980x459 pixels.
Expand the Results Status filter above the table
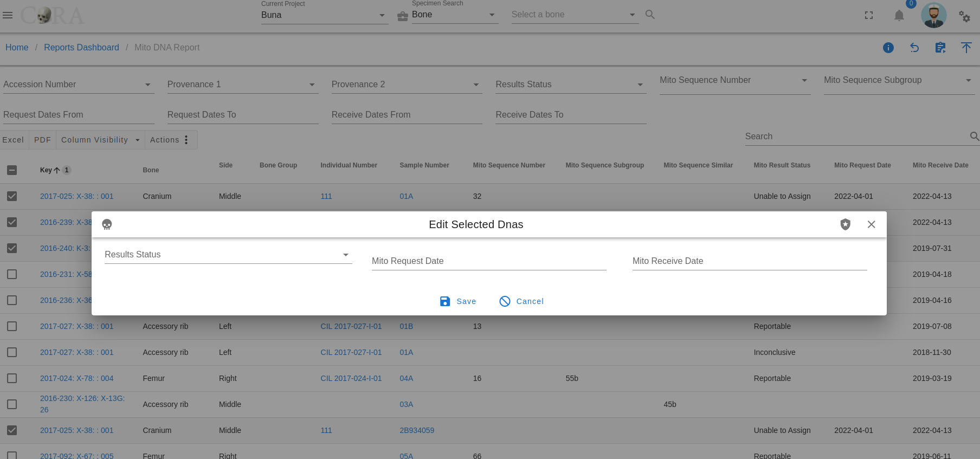[x=571, y=85]
